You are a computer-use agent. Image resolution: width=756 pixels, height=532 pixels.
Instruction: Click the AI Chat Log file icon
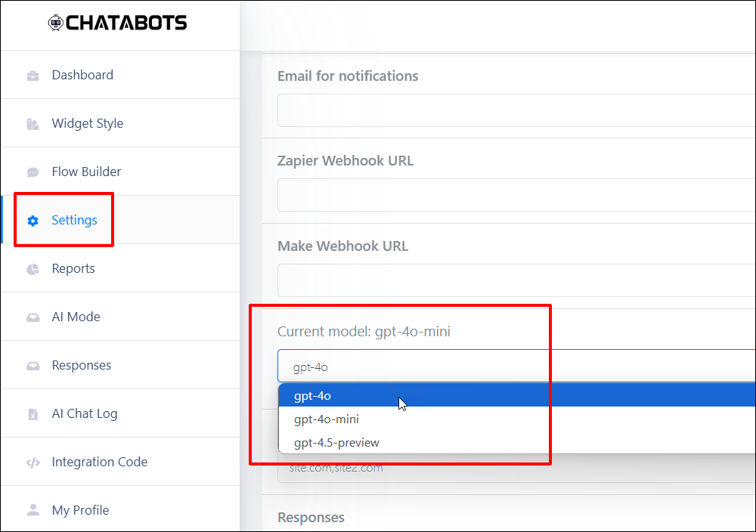pos(33,414)
